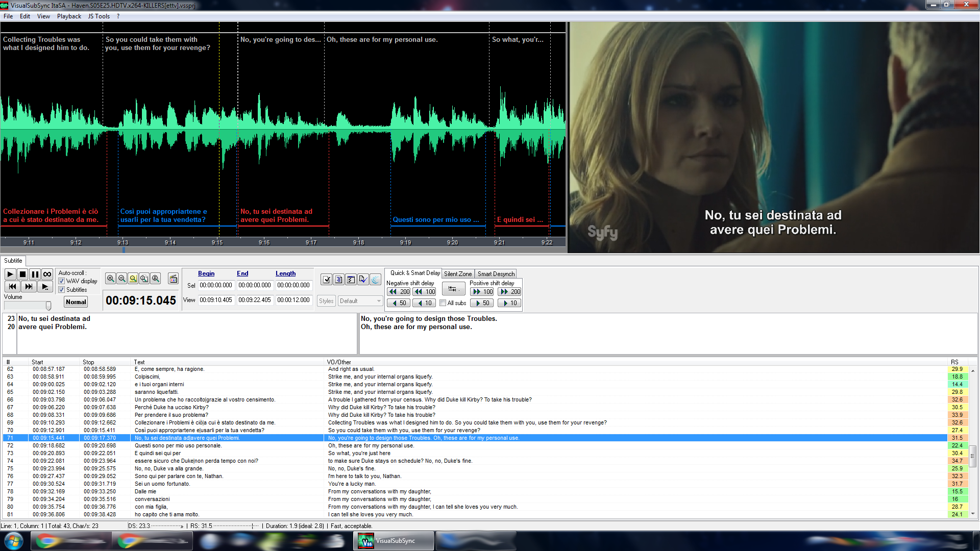
Task: Adjust the Volume slider
Action: click(x=48, y=306)
